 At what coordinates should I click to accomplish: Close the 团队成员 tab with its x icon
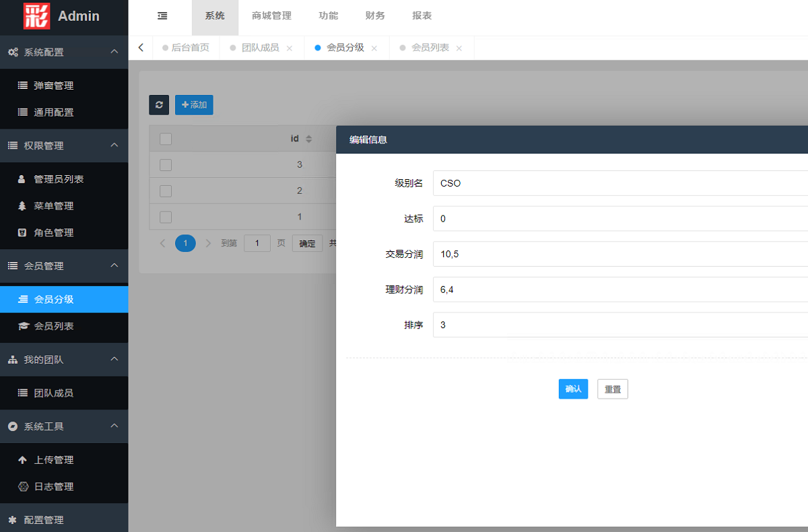tap(290, 48)
